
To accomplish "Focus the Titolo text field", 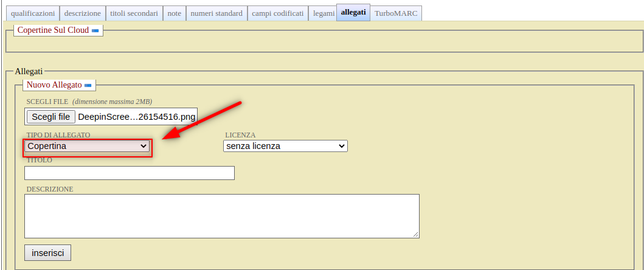I will (x=129, y=173).
